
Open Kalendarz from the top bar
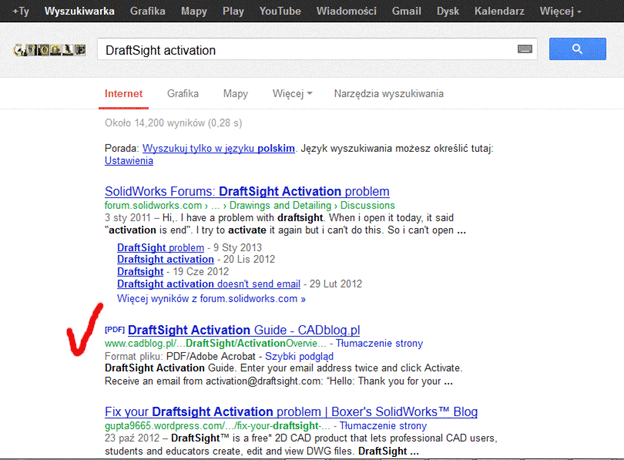499,11
